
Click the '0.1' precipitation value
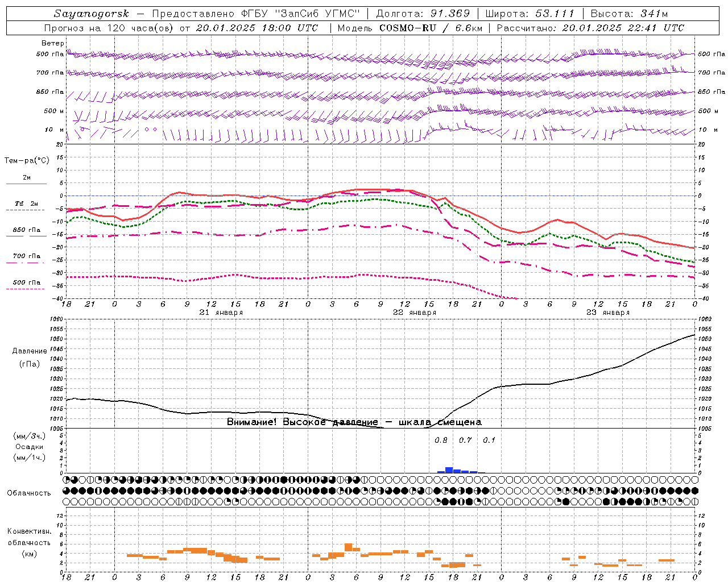(x=489, y=440)
